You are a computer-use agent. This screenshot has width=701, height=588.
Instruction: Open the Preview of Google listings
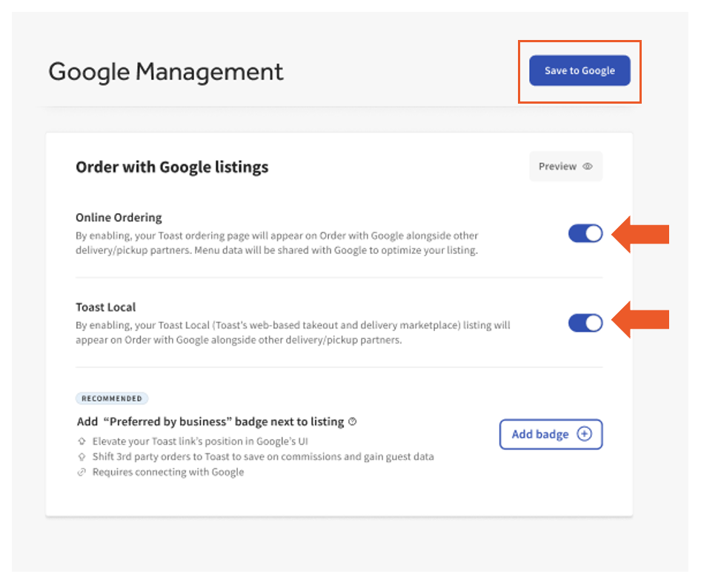coord(565,167)
